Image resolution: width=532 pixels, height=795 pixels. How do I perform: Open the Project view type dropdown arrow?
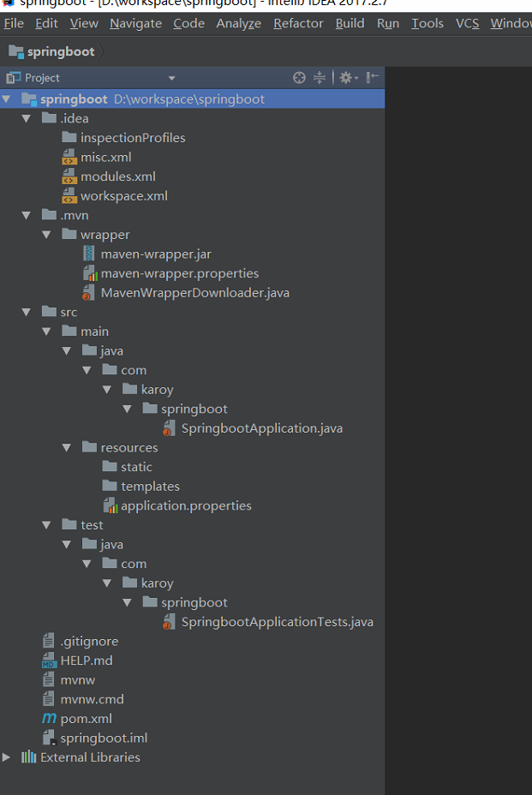171,78
